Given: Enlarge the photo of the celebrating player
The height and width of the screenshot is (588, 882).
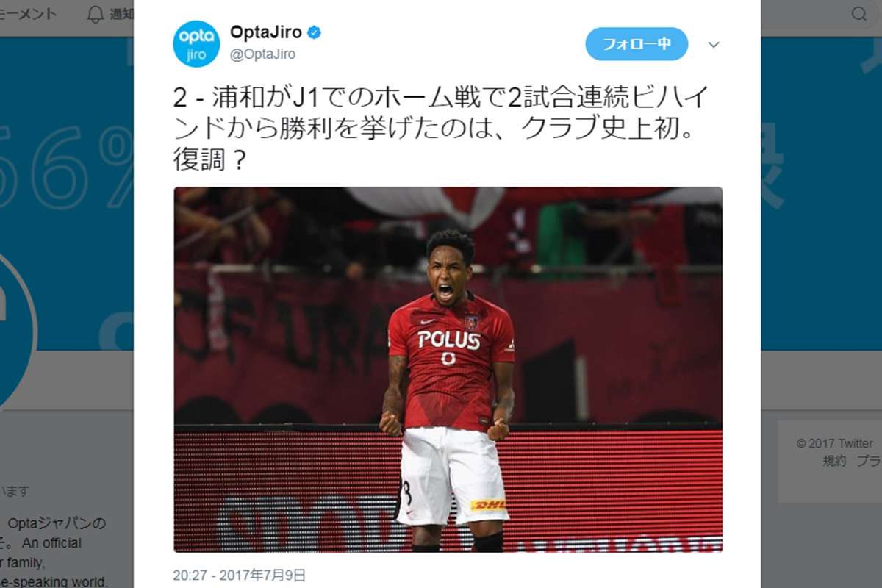Looking at the screenshot, I should [x=448, y=370].
